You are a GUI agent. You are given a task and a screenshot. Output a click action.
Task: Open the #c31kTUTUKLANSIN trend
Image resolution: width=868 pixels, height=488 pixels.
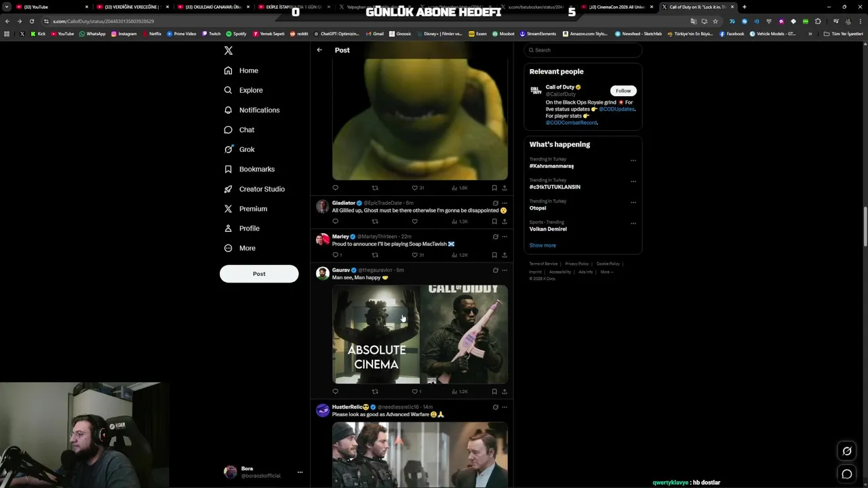click(555, 187)
